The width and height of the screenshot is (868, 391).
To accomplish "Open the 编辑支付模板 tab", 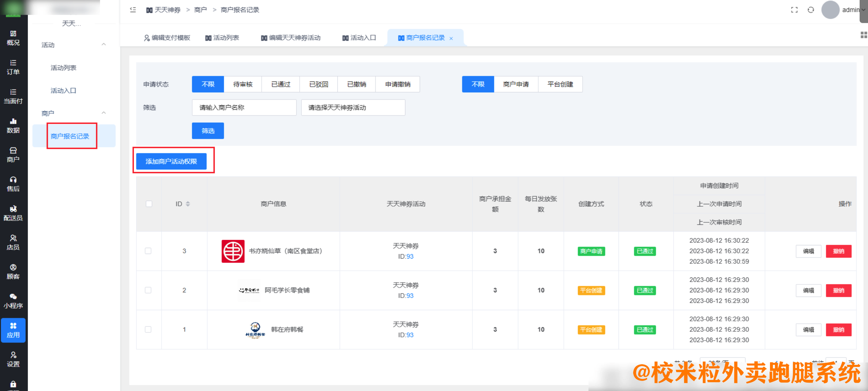I will (167, 38).
